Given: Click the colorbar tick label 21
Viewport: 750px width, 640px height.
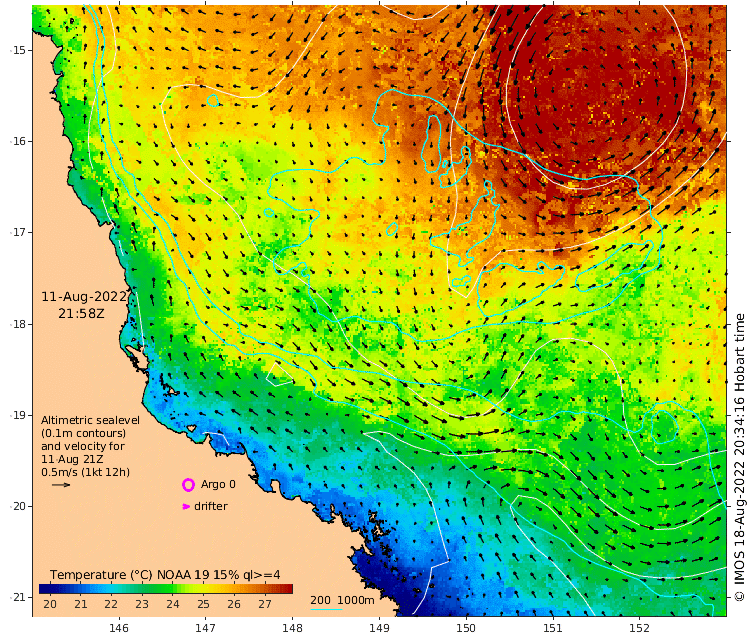Looking at the screenshot, I should pos(80,604).
